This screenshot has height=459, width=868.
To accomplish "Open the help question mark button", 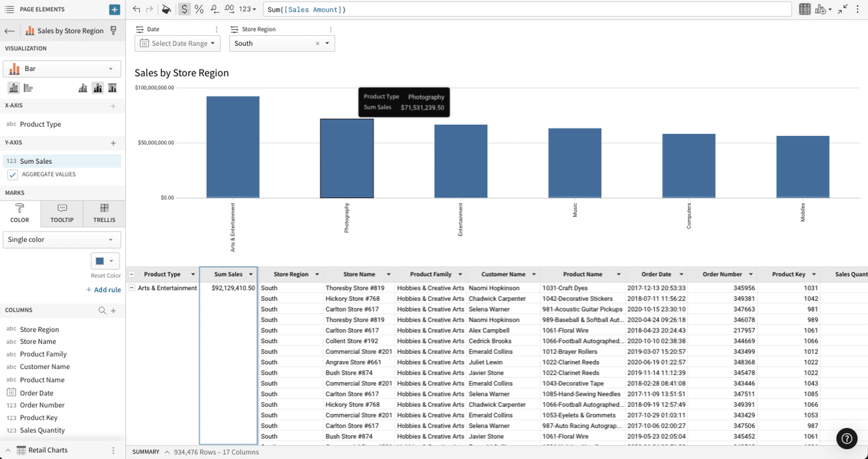I will (x=847, y=438).
